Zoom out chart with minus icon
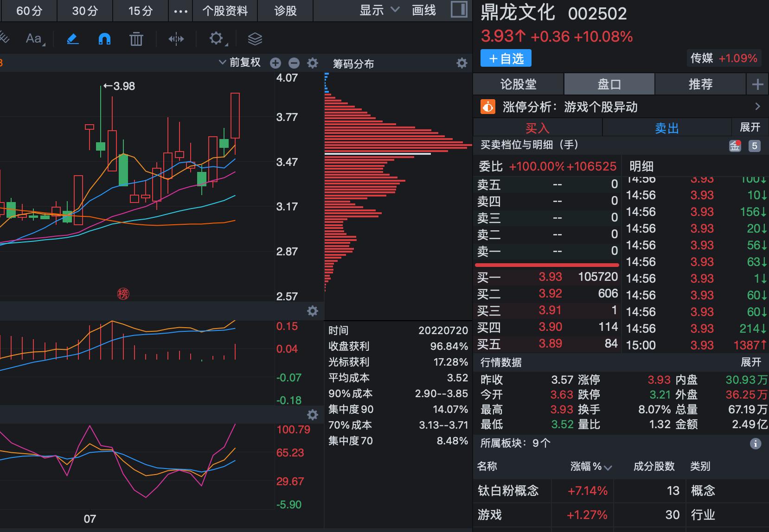769x532 pixels. pos(294,63)
